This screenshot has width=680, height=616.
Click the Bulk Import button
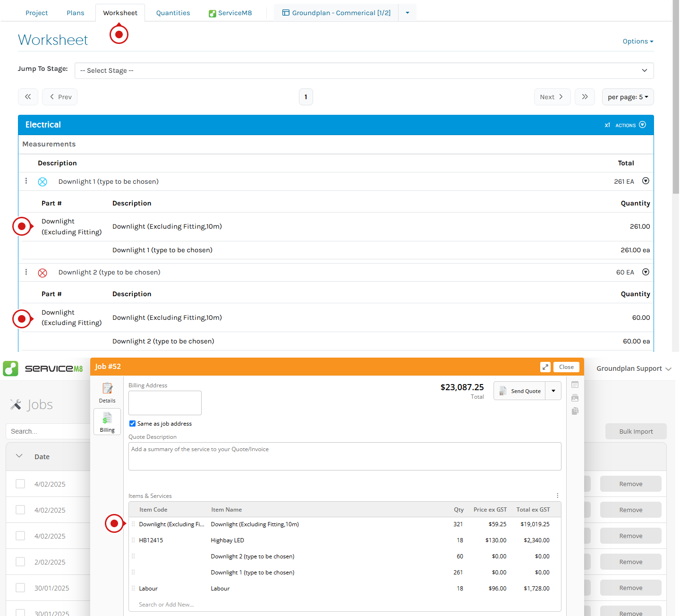(636, 431)
